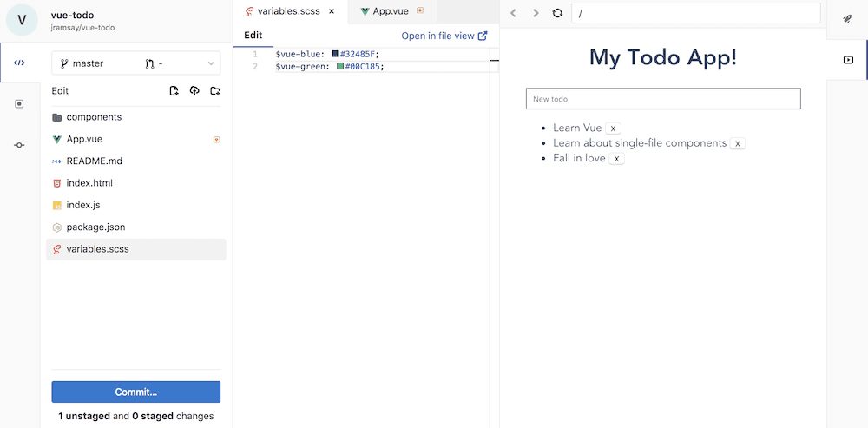868x428 pixels.
Task: Click the New todo input field
Action: coord(663,99)
